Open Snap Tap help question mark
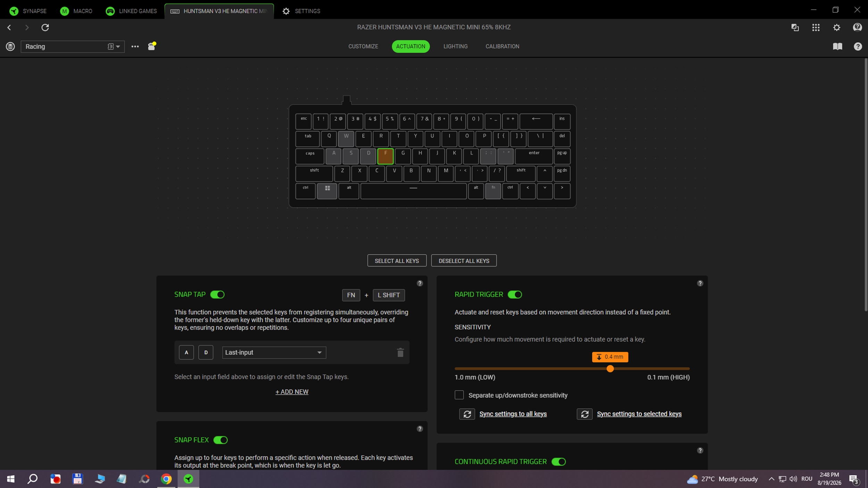This screenshot has width=868, height=488. coord(419,283)
